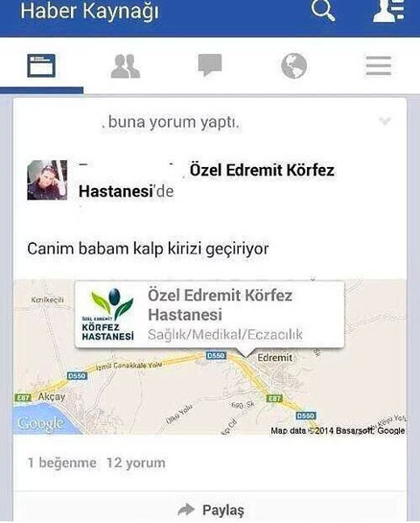Open the friend requests tab icon
420x523 pixels.
(x=125, y=66)
